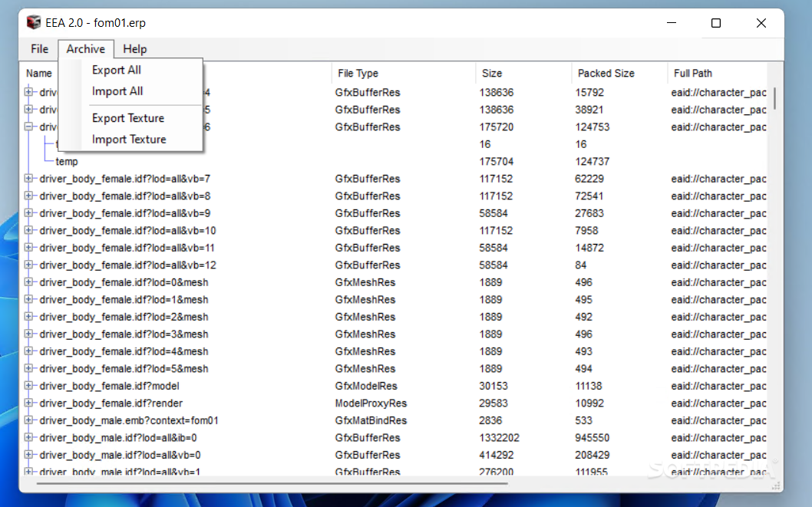Expand driver_body_female.idf?render node
The height and width of the screenshot is (507, 812).
tap(28, 403)
